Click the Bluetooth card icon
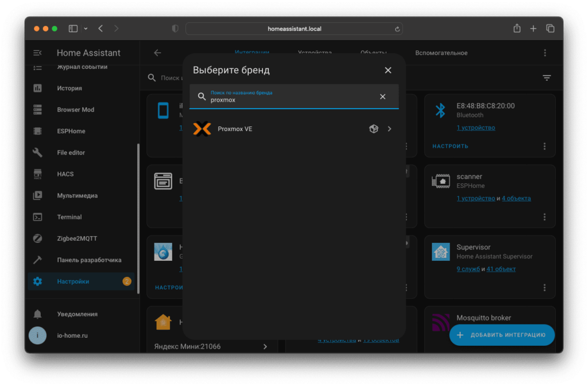 (x=440, y=110)
